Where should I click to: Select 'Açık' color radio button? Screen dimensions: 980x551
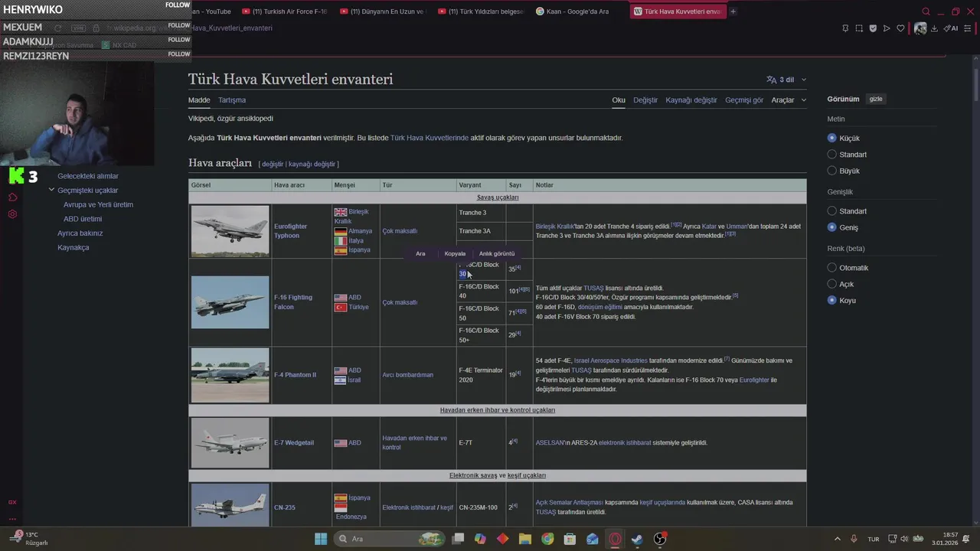832,284
